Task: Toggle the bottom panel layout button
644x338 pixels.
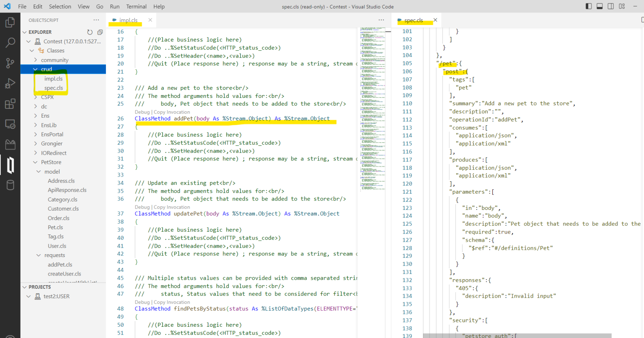Action: tap(599, 6)
